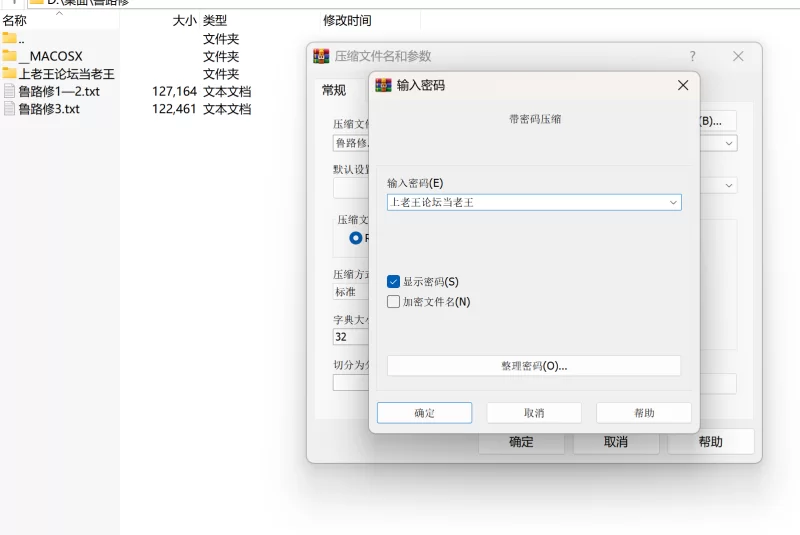Image resolution: width=800 pixels, height=535 pixels.
Task: Sort file list by 类型 column
Action: click(x=215, y=21)
